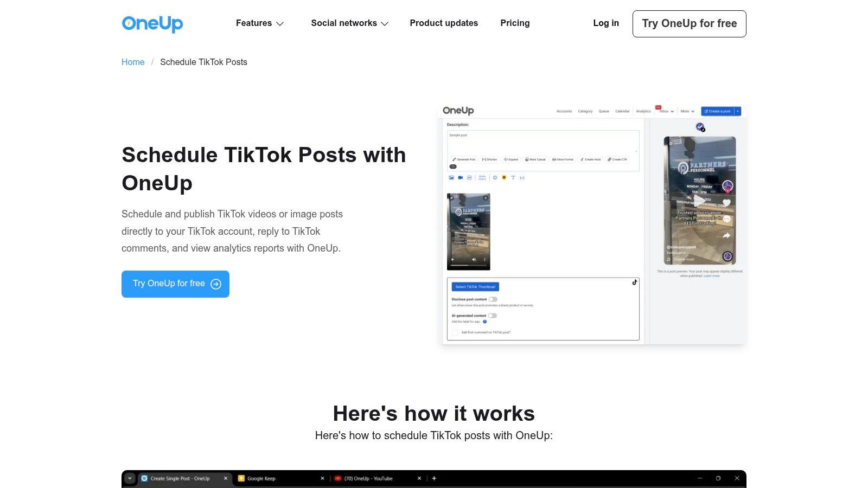The height and width of the screenshot is (488, 868).
Task: Click the OneUp logo in header
Action: pyautogui.click(x=152, y=23)
